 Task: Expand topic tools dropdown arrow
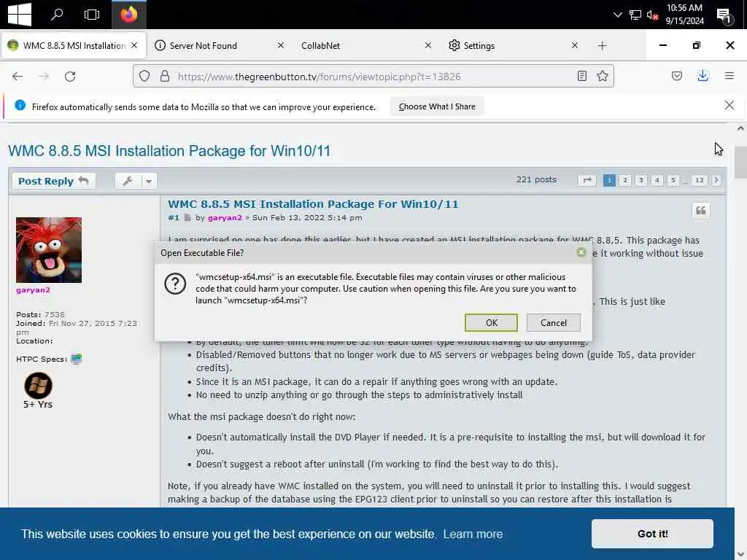(x=149, y=181)
